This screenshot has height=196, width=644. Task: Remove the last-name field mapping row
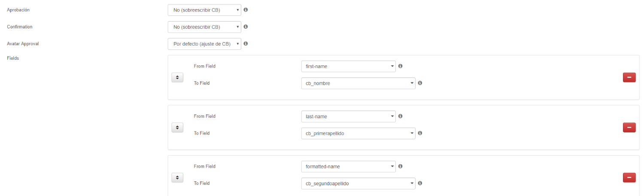(629, 127)
